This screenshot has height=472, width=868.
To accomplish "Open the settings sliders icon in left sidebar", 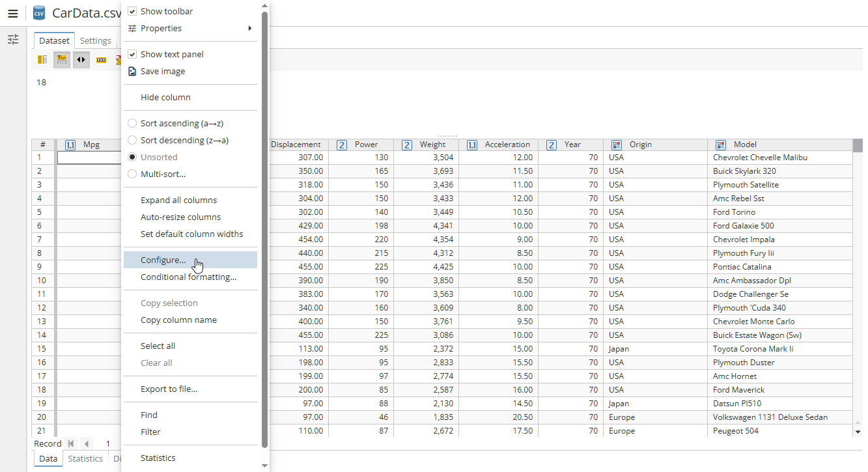I will (x=13, y=40).
